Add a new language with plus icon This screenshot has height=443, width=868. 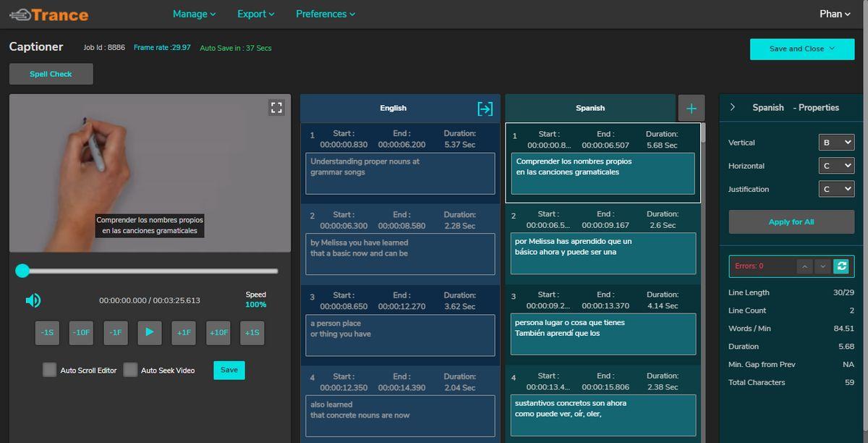692,109
